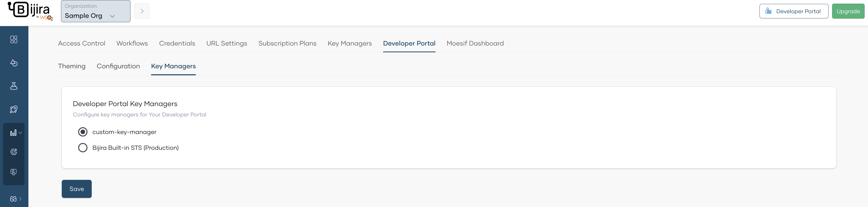Click the rocket deploy icon in sidebar

14,109
